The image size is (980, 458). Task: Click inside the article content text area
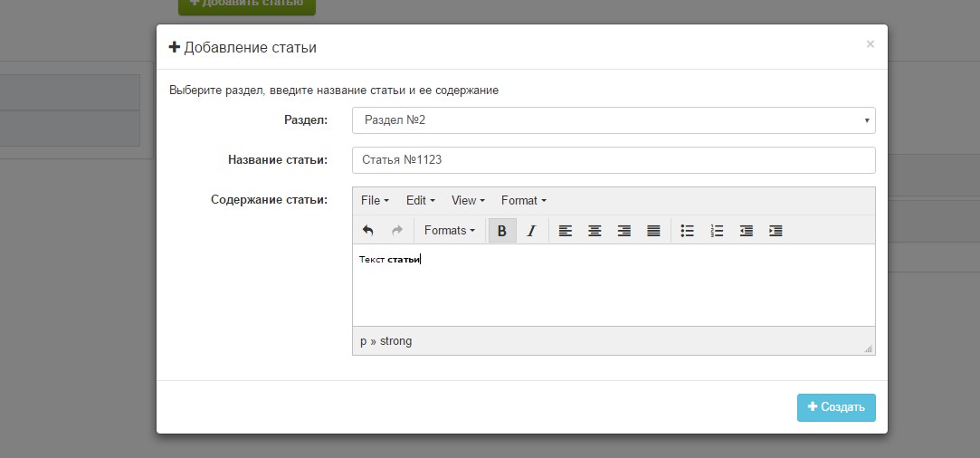[x=614, y=285]
